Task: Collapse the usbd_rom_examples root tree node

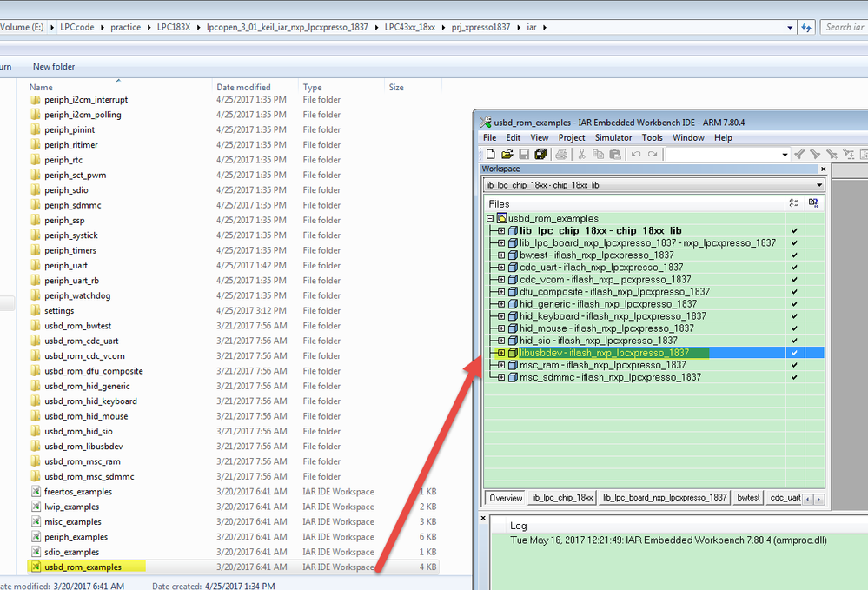Action: pyautogui.click(x=490, y=218)
